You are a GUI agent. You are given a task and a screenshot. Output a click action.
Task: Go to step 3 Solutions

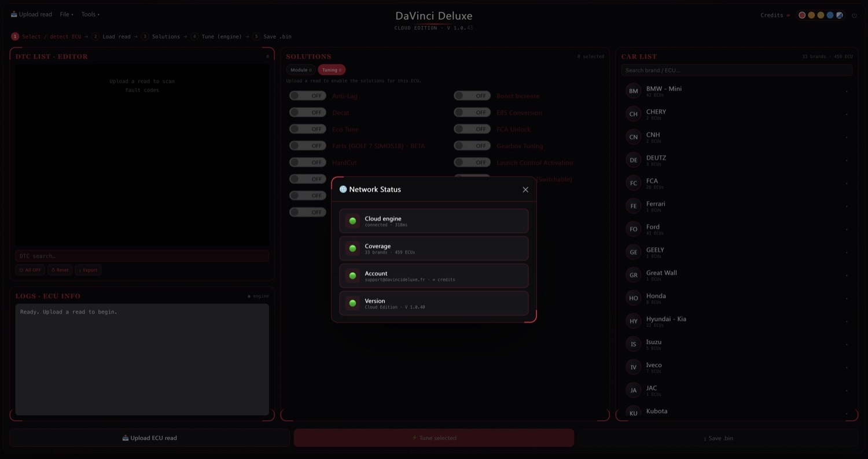pyautogui.click(x=161, y=36)
